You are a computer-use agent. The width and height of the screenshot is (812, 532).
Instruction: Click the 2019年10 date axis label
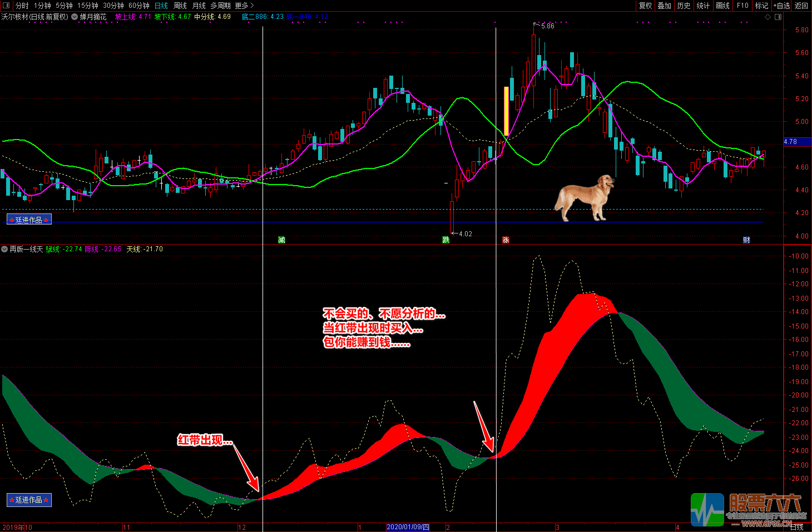click(x=17, y=527)
